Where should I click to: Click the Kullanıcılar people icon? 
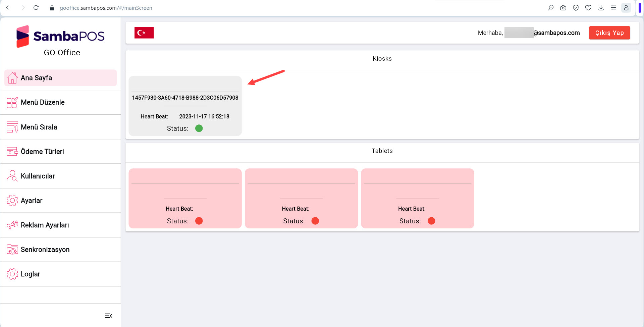click(x=12, y=176)
